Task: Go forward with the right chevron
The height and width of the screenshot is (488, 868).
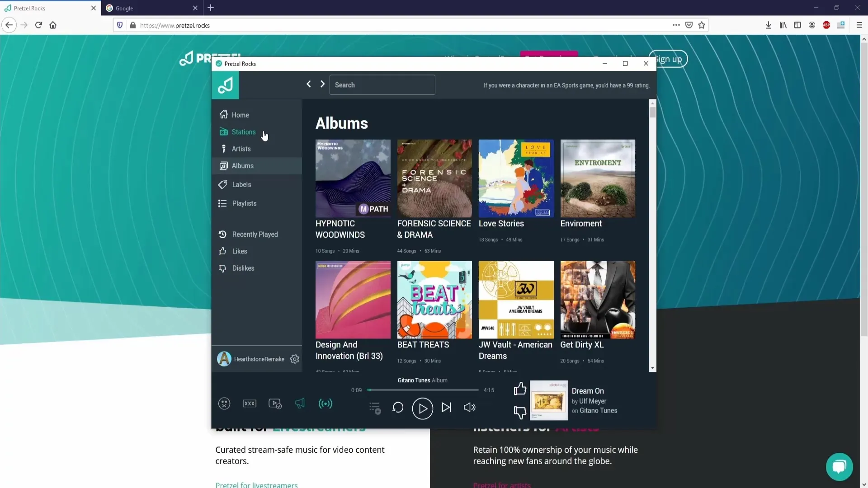Action: point(322,84)
